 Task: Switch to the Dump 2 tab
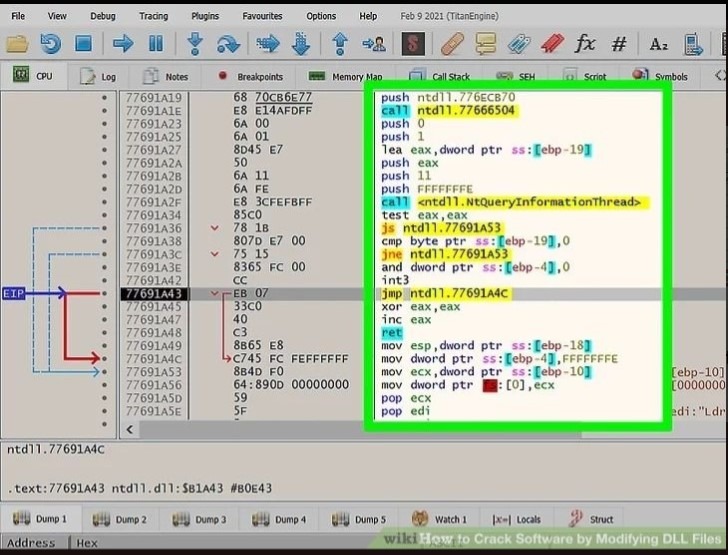120,519
